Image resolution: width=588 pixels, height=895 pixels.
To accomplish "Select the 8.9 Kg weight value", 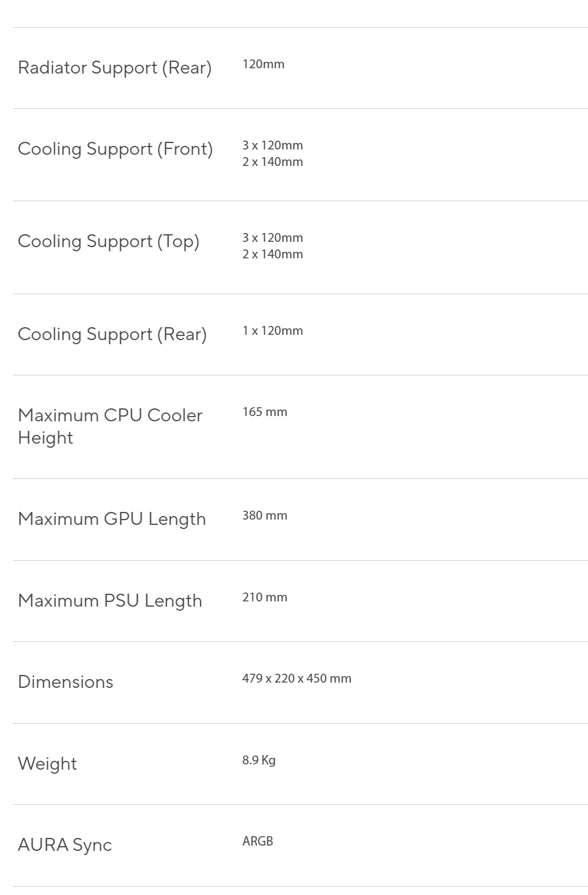I will tap(259, 760).
